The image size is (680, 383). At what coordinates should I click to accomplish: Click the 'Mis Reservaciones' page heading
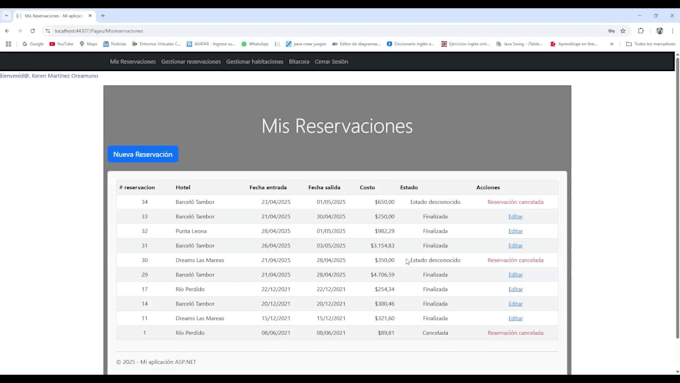[337, 126]
